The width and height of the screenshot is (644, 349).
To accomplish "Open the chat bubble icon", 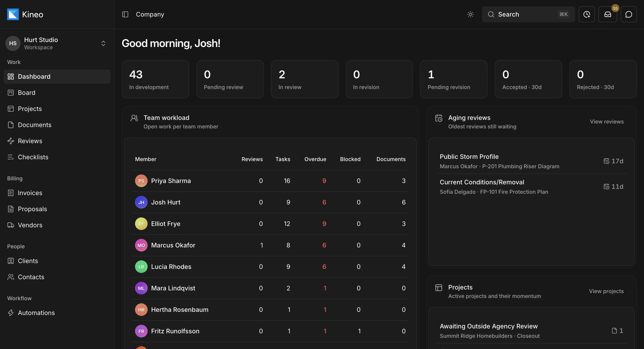I will coord(629,14).
